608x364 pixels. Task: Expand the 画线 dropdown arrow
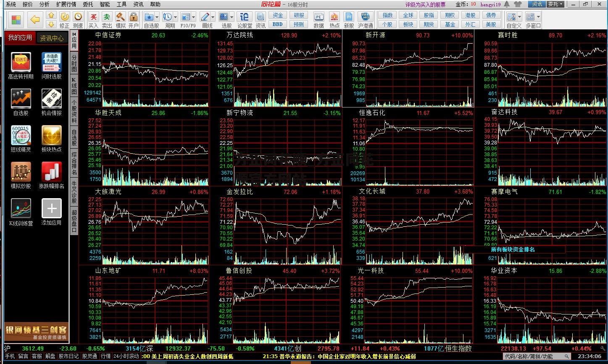pos(213,17)
